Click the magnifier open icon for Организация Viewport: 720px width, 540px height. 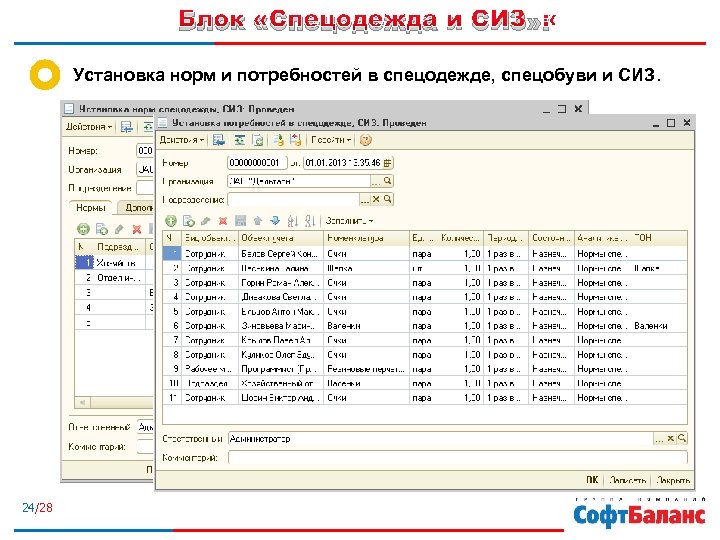tap(388, 181)
